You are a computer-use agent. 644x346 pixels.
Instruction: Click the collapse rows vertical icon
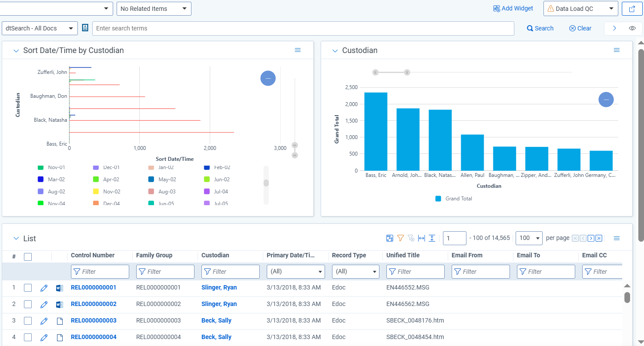pyautogui.click(x=432, y=238)
